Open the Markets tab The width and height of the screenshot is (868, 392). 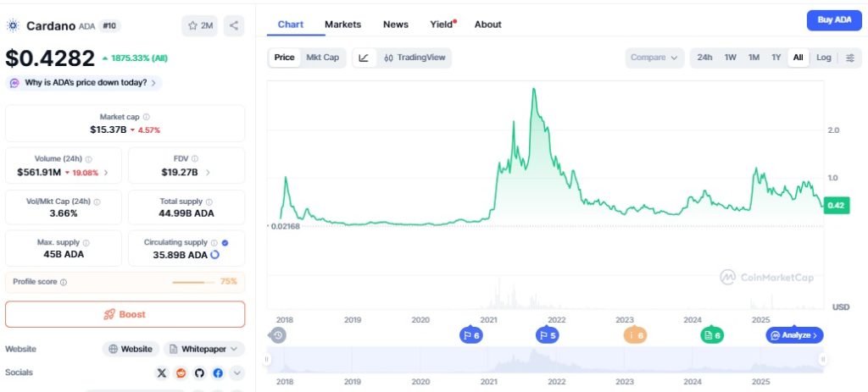[342, 25]
